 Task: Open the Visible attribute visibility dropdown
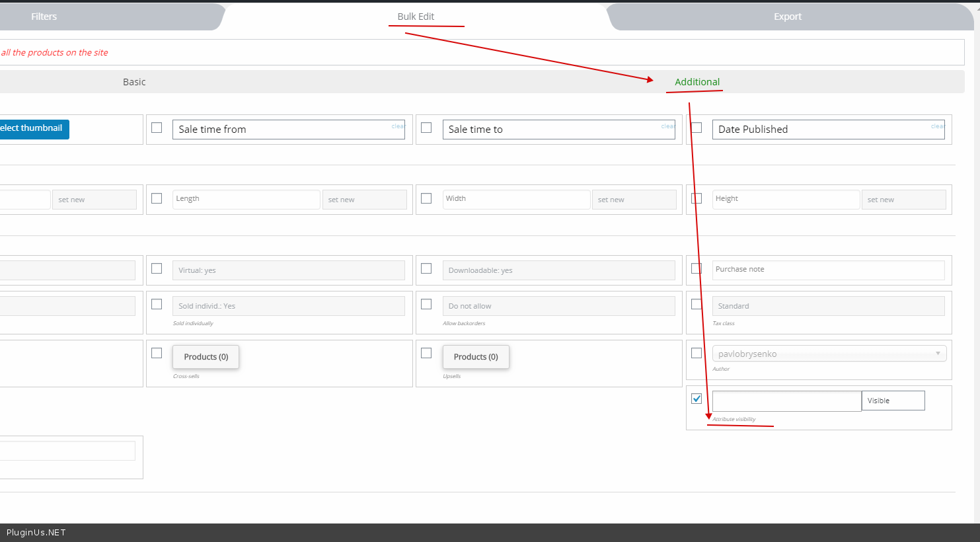(892, 401)
